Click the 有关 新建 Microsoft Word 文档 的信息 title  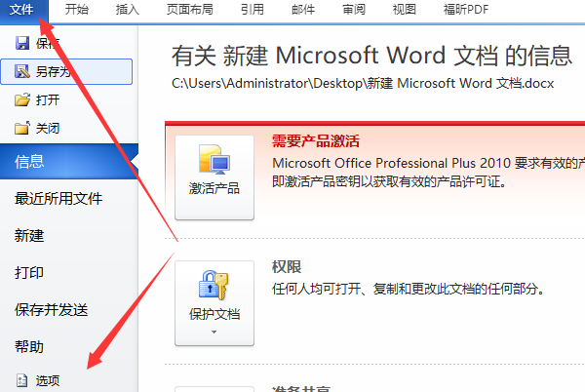click(371, 56)
